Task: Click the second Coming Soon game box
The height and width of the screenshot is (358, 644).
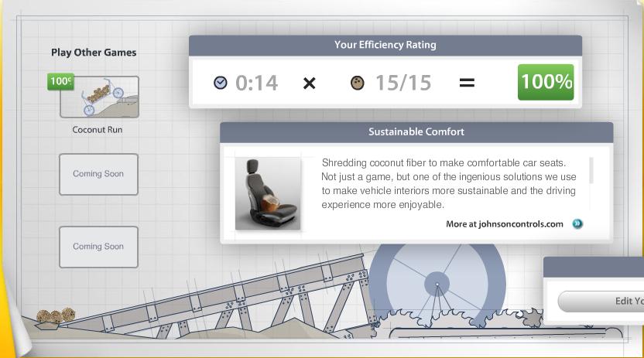Action: pyautogui.click(x=98, y=247)
